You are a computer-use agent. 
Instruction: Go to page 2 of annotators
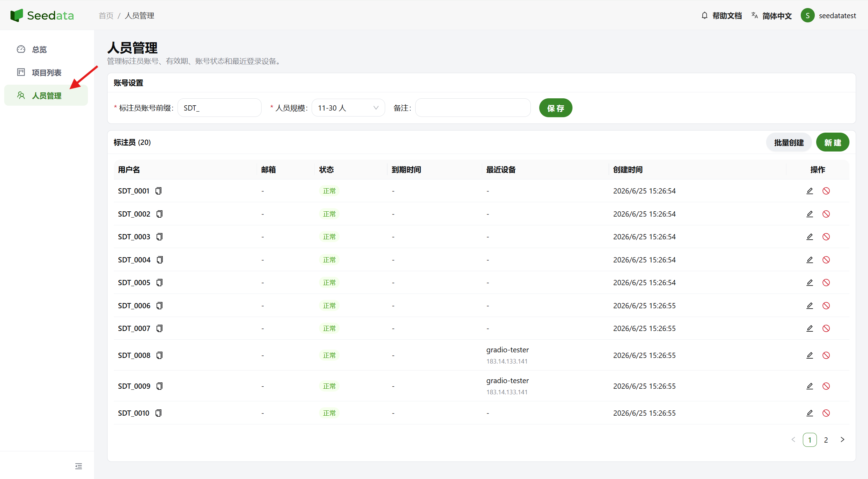tap(826, 440)
